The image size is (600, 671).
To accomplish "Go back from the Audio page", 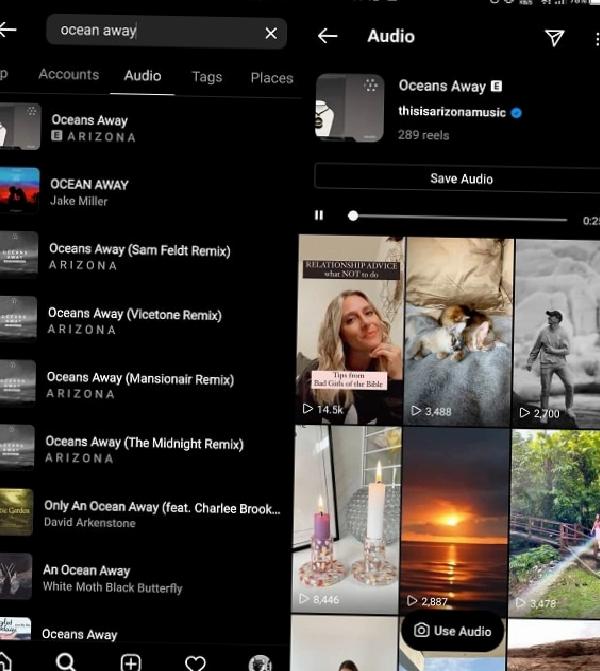I will click(x=327, y=36).
